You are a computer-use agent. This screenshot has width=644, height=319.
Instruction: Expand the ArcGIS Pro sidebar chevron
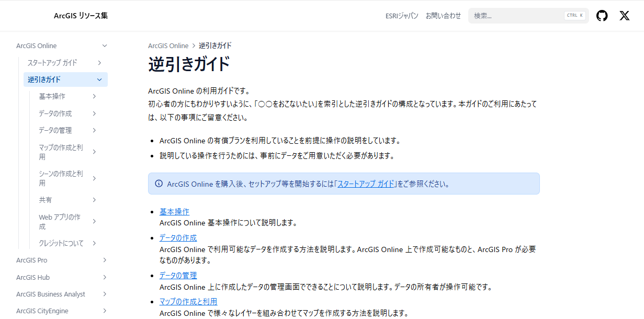click(105, 260)
